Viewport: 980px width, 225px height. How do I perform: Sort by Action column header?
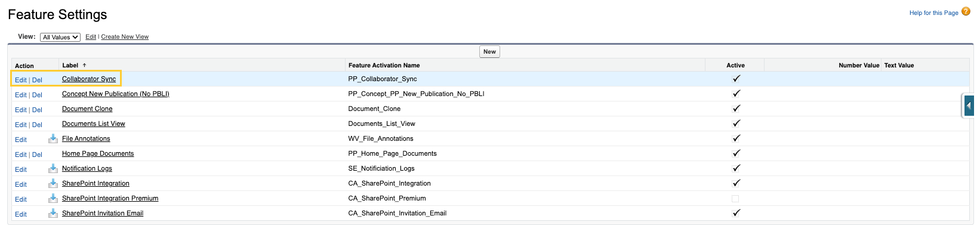click(x=24, y=66)
